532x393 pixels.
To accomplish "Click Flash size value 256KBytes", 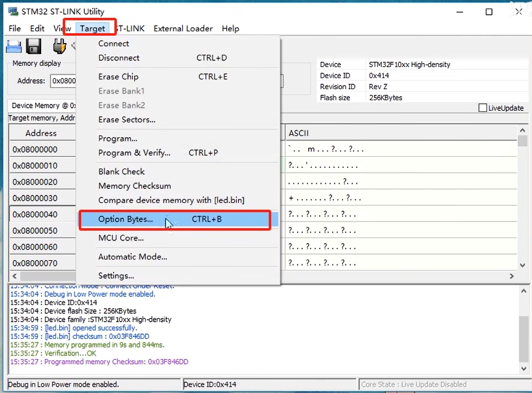I will 386,98.
